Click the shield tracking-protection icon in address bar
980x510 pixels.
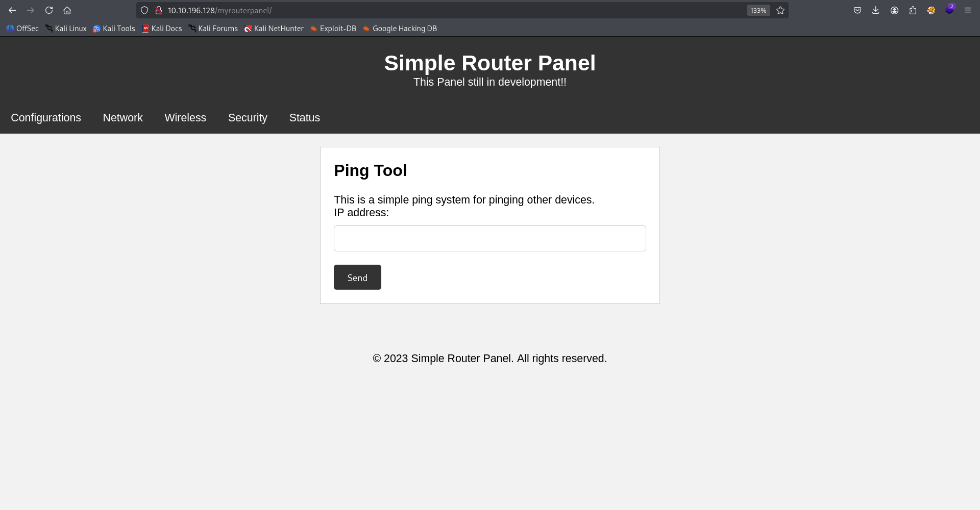tap(144, 10)
